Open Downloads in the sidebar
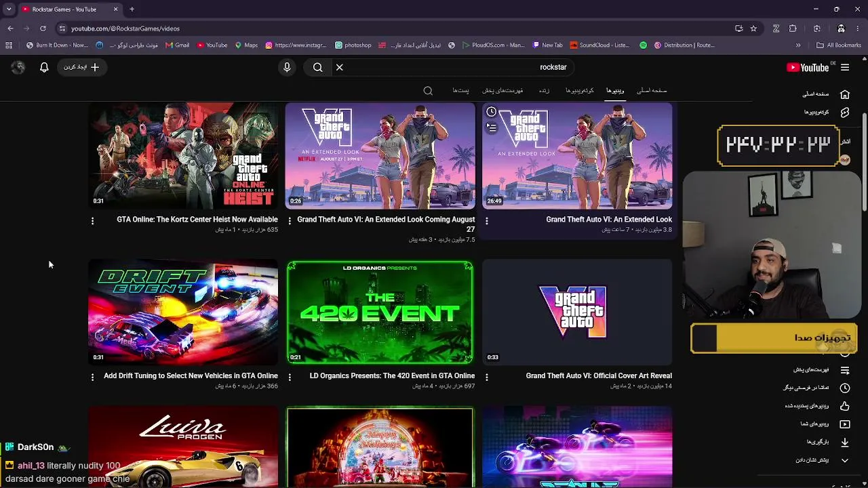This screenshot has width=868, height=488. coord(827,442)
